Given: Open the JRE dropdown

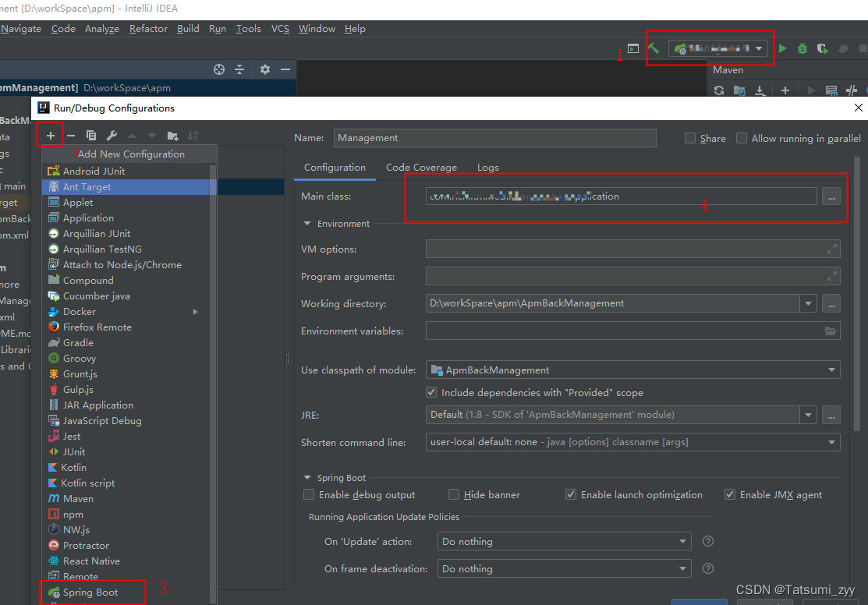Looking at the screenshot, I should pos(808,415).
